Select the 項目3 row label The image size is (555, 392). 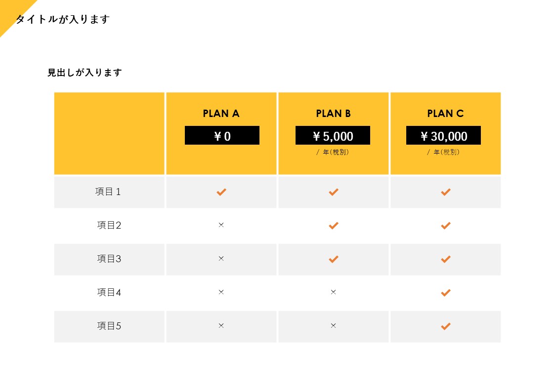click(109, 259)
